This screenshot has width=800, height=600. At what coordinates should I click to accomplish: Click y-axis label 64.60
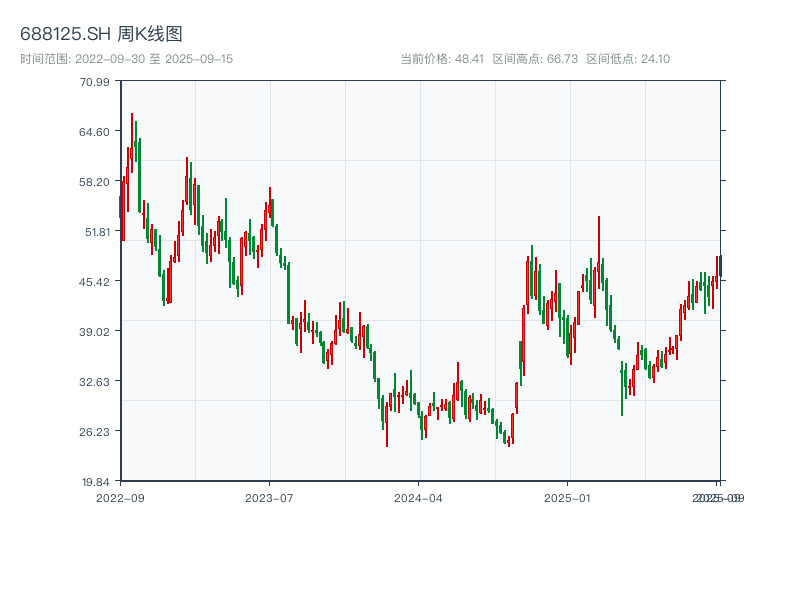(x=94, y=132)
